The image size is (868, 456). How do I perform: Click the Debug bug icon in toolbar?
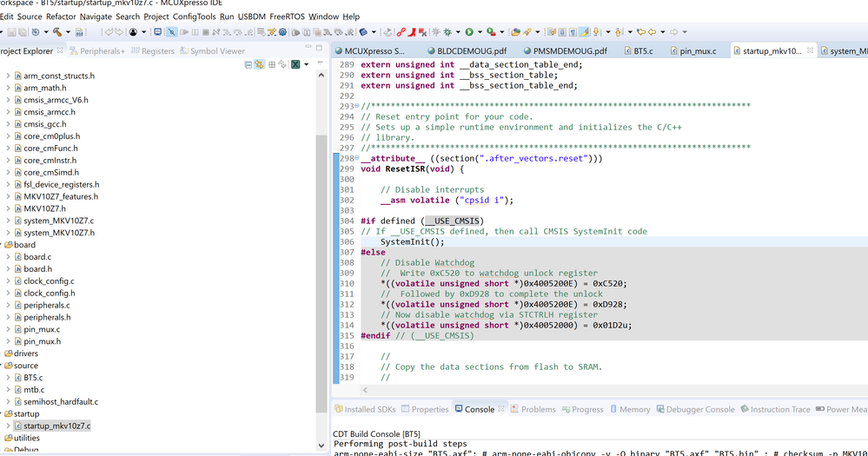click(447, 32)
